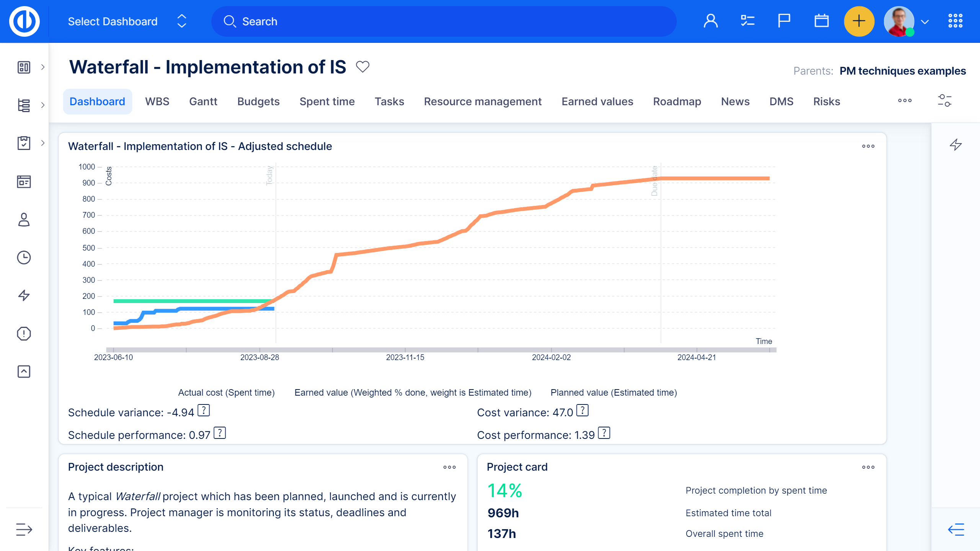
Task: Open the calendar icon in top bar
Action: pyautogui.click(x=821, y=21)
